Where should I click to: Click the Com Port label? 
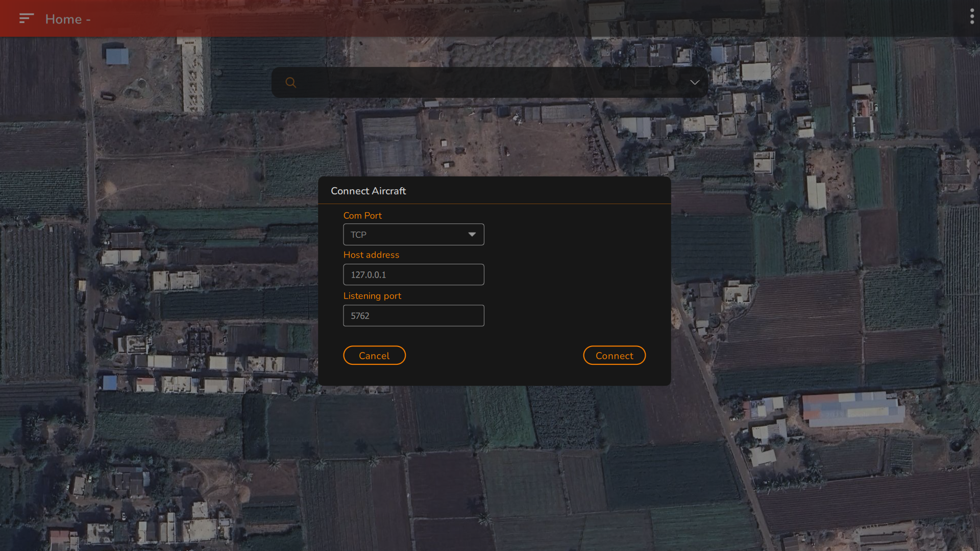pos(362,216)
